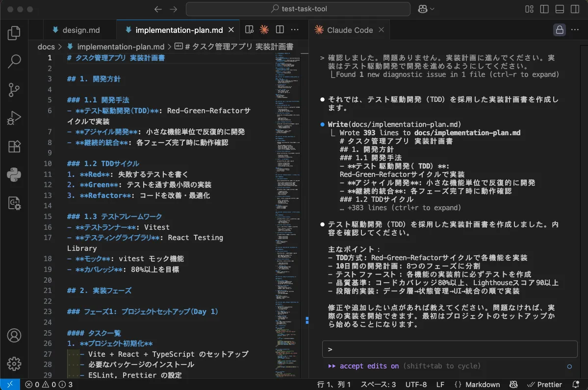
Task: Toggle the bottom panel layout button
Action: tap(560, 9)
